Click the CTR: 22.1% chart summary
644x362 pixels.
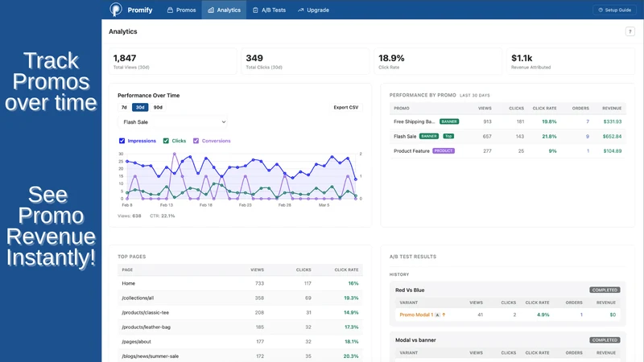coord(163,216)
